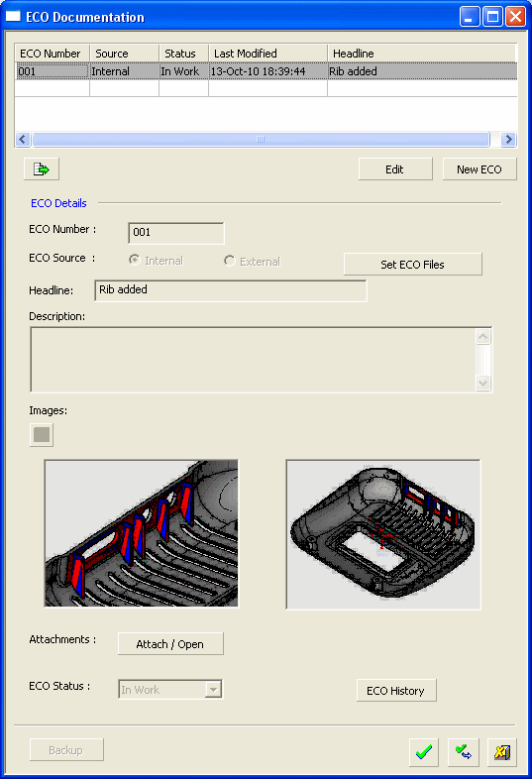This screenshot has width=532, height=779.
Task: Select the Internal ECO source radio button
Action: (x=135, y=261)
